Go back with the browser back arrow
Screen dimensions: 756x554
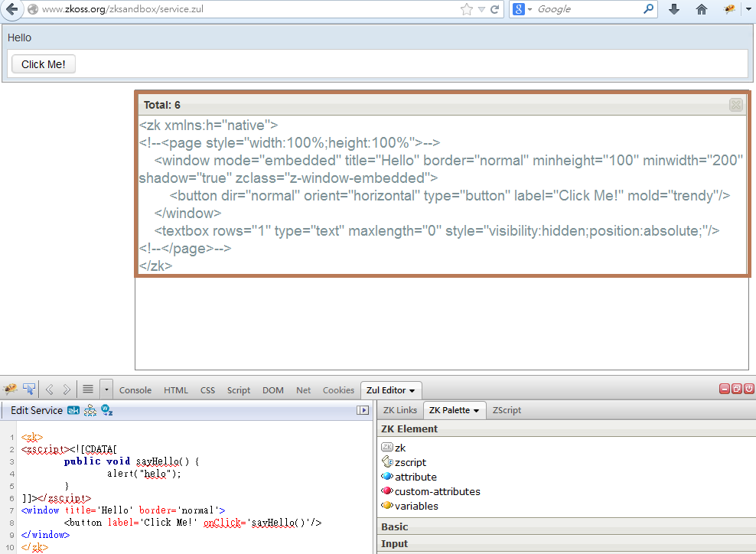(12, 9)
